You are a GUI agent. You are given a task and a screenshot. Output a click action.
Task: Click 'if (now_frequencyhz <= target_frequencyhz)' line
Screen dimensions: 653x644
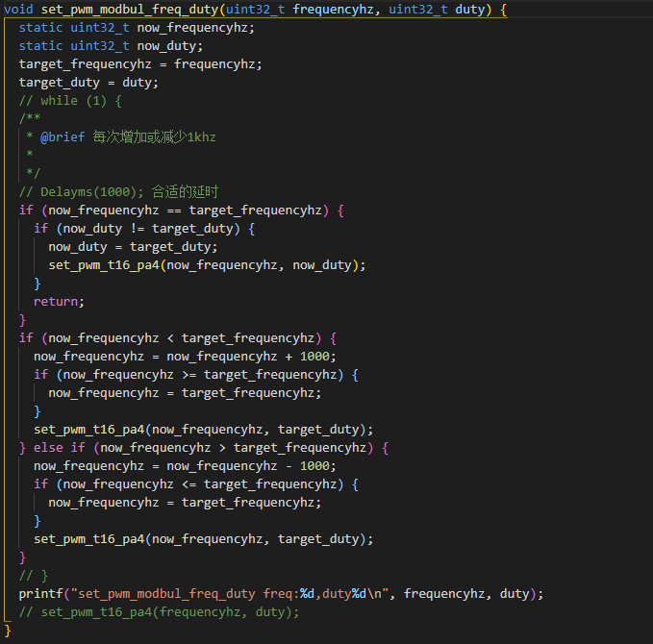pyautogui.click(x=196, y=484)
